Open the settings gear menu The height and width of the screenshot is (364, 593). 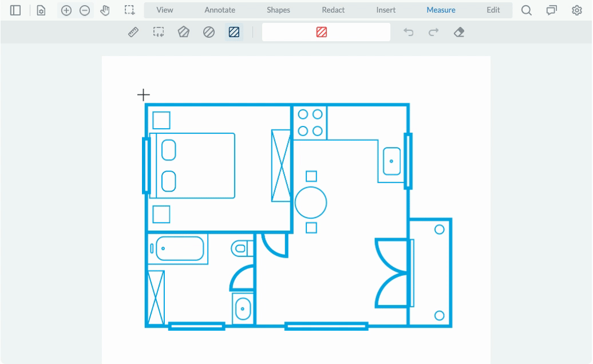(577, 10)
